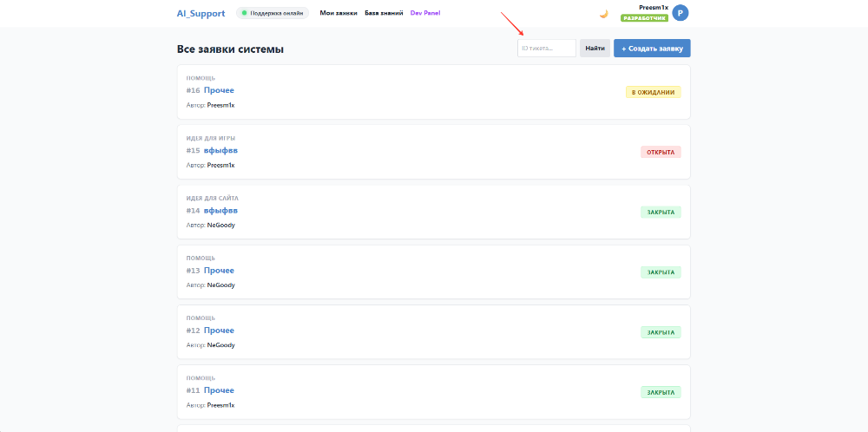This screenshot has width=868, height=432.
Task: Open the user avatar P menu
Action: 680,13
